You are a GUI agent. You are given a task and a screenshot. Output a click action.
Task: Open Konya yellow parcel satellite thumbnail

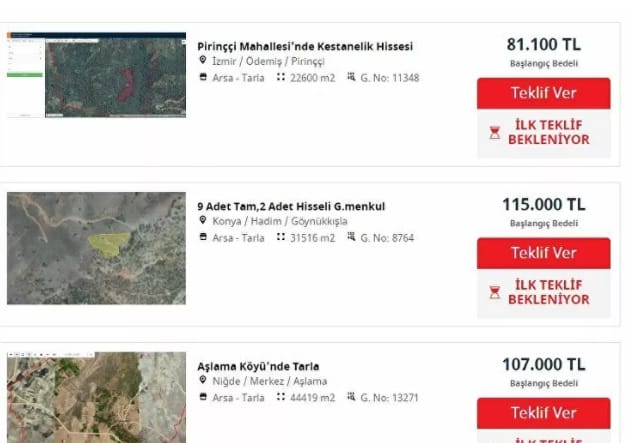coord(96,248)
